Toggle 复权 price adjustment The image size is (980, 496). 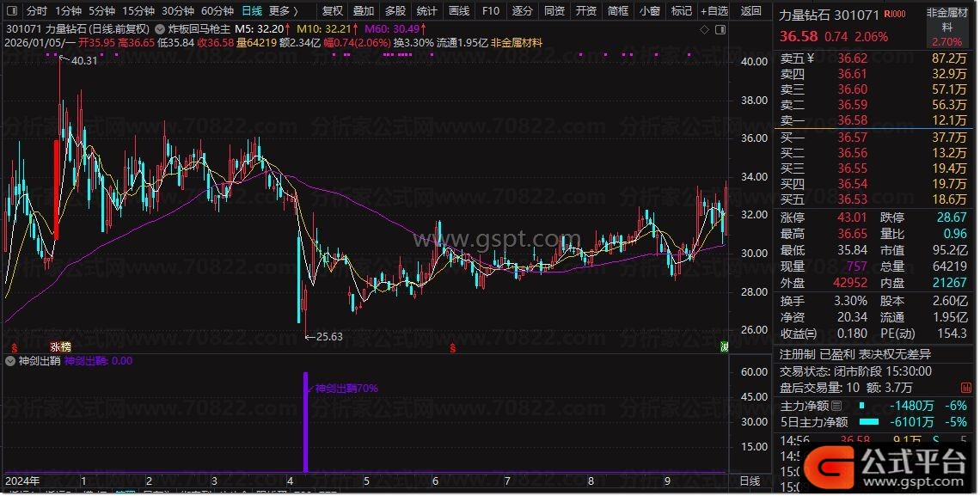click(x=332, y=11)
